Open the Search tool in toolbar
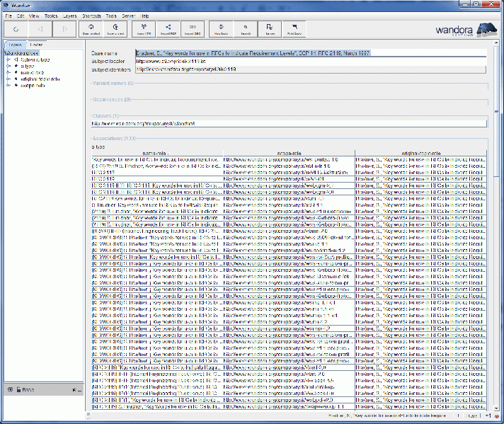The width and height of the screenshot is (504, 424). pos(246,30)
